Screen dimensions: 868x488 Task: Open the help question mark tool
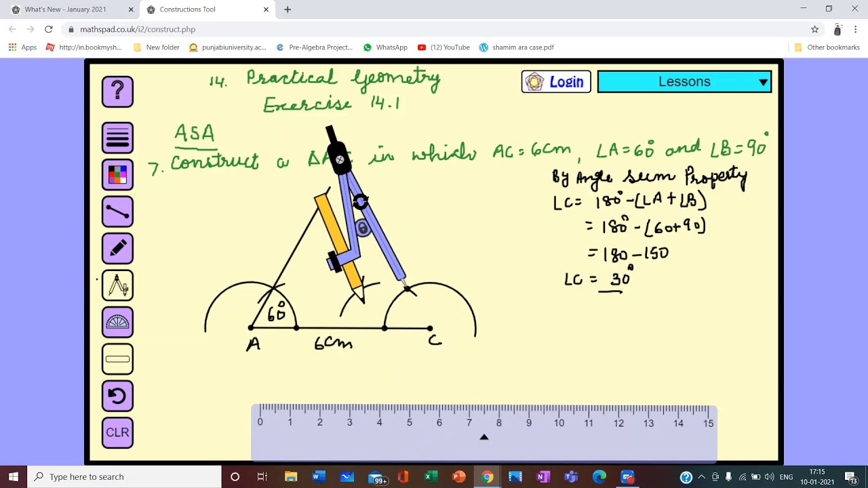point(117,91)
